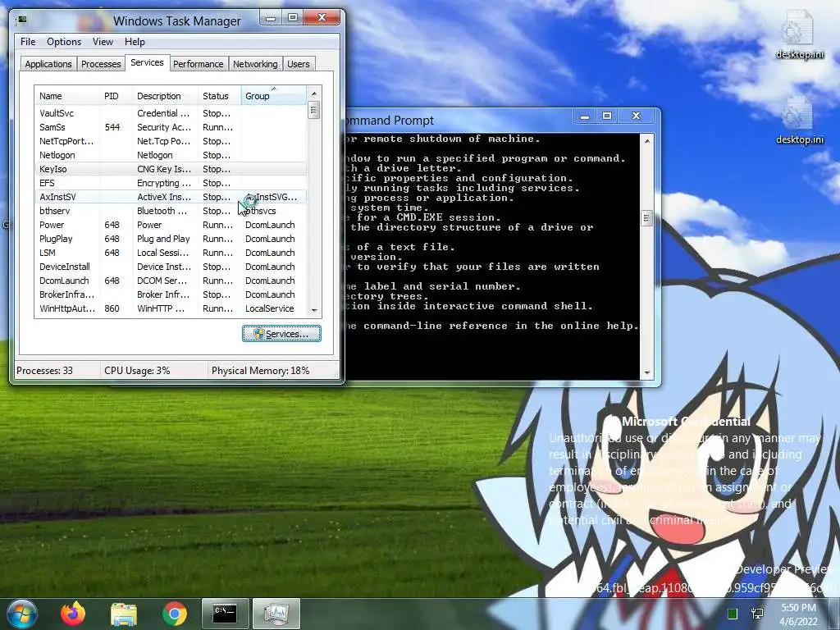Sort services by PID column
This screenshot has width=840, height=630.
116,96
